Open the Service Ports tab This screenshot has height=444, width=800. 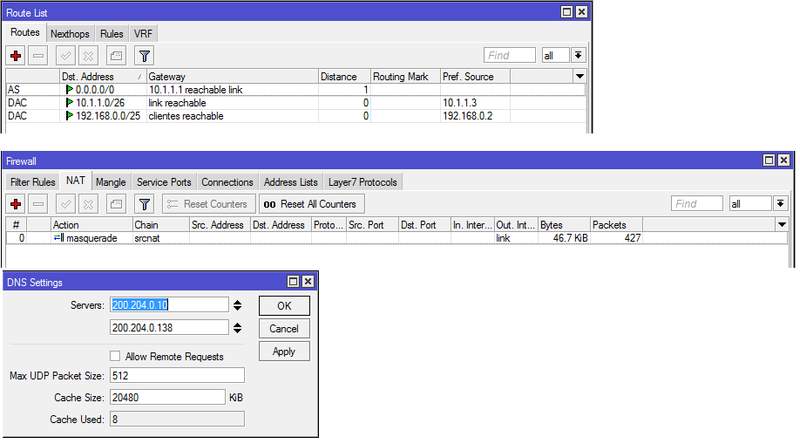click(x=164, y=182)
